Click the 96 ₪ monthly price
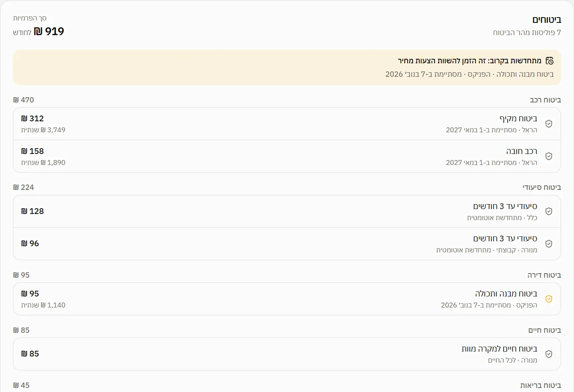Viewport: 574px width, 392px height. click(x=30, y=243)
